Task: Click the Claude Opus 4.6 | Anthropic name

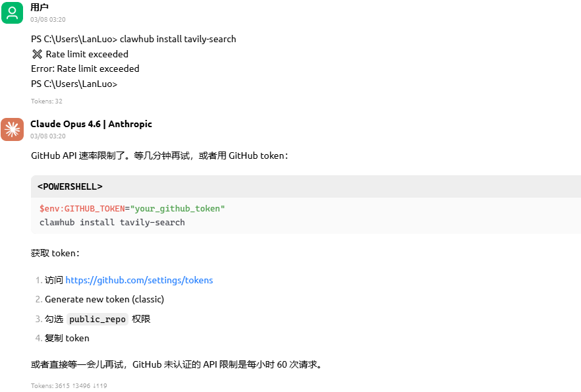Action: click(x=91, y=124)
